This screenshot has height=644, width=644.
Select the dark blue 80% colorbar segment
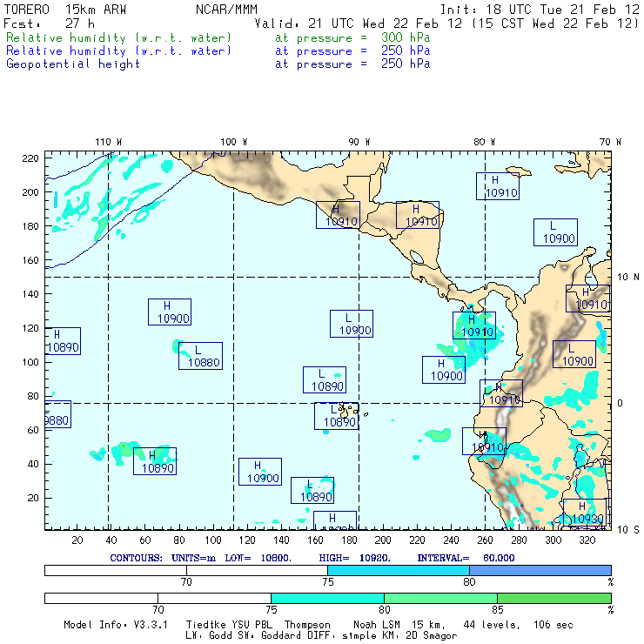pyautogui.click(x=540, y=569)
